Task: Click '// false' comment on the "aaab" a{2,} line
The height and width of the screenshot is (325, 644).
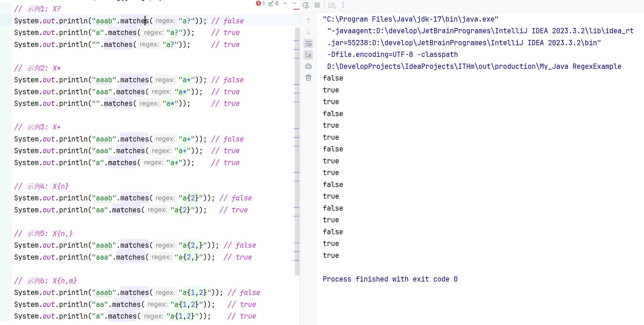Action: pos(240,245)
